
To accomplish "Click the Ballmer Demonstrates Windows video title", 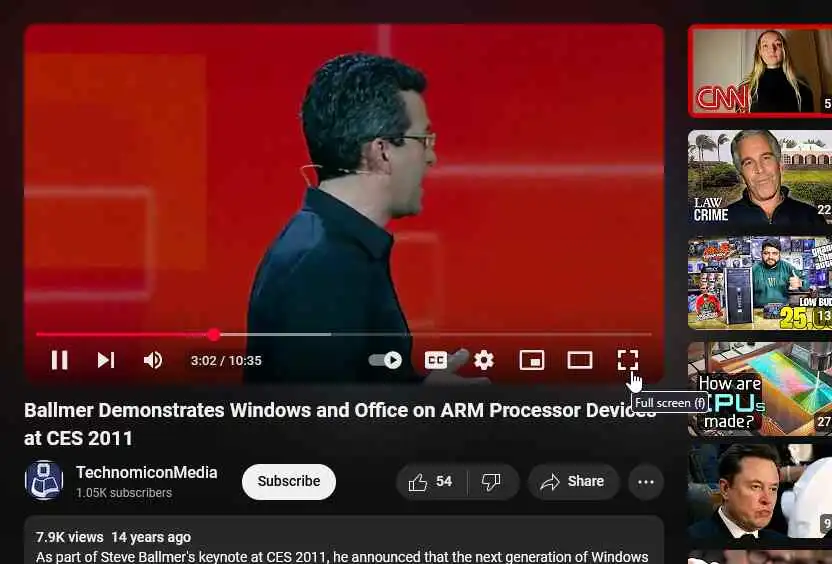I will pos(340,424).
